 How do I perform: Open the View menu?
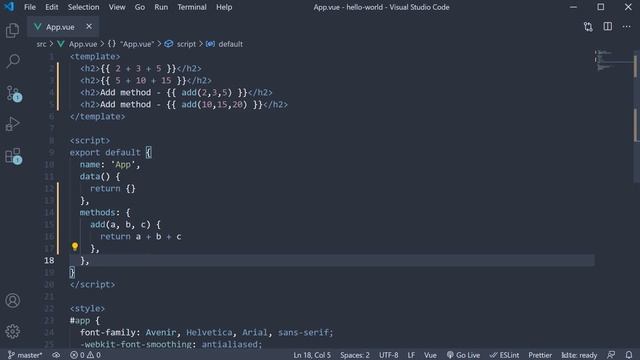pyautogui.click(x=117, y=7)
